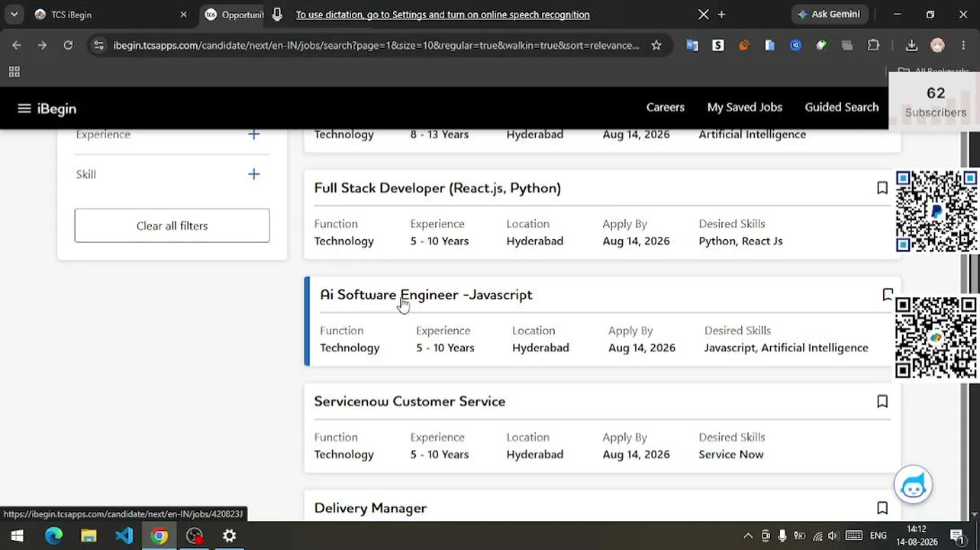The width and height of the screenshot is (980, 550).
Task: Open the chatbot assistant icon
Action: point(913,484)
